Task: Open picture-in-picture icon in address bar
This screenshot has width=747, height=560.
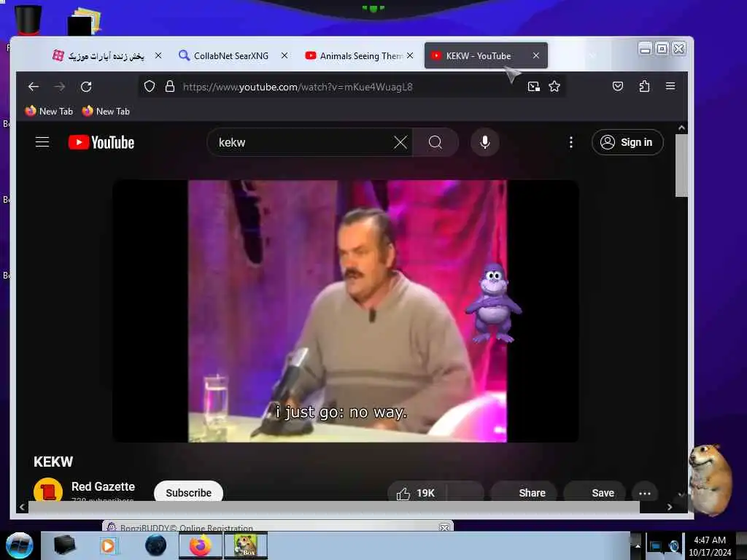Action: tap(533, 87)
